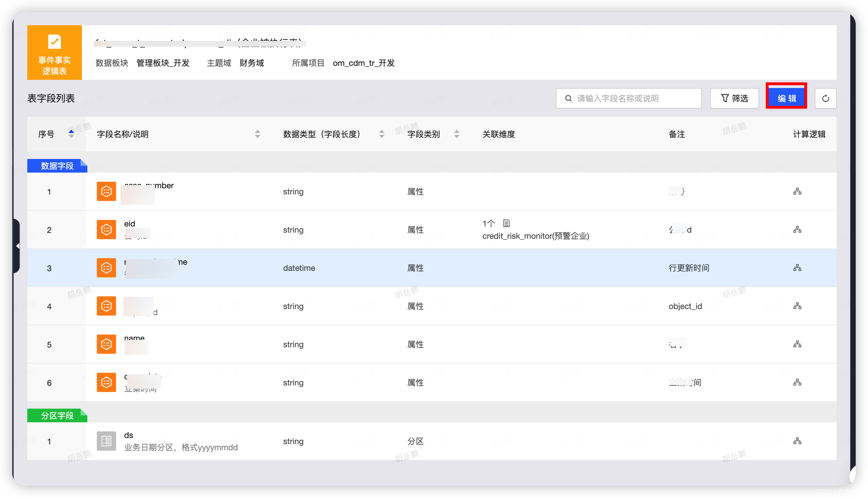Open calculation logic icon for name row
This screenshot has width=868, height=498.
(797, 344)
